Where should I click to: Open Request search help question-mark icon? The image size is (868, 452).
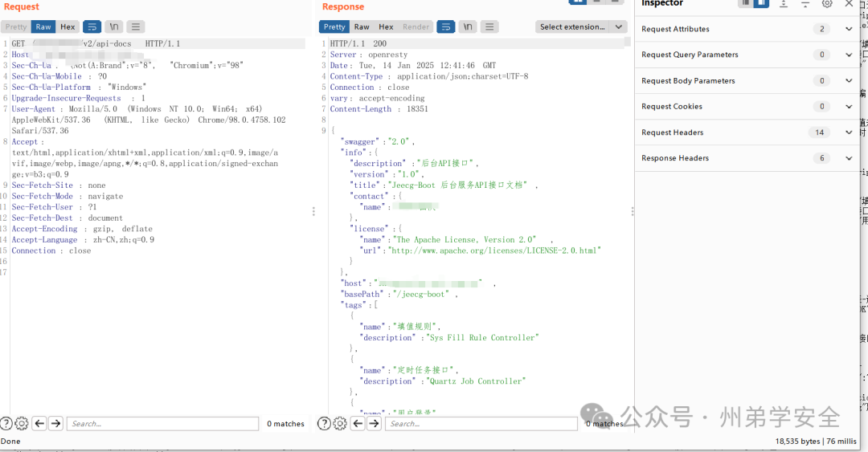pos(6,424)
